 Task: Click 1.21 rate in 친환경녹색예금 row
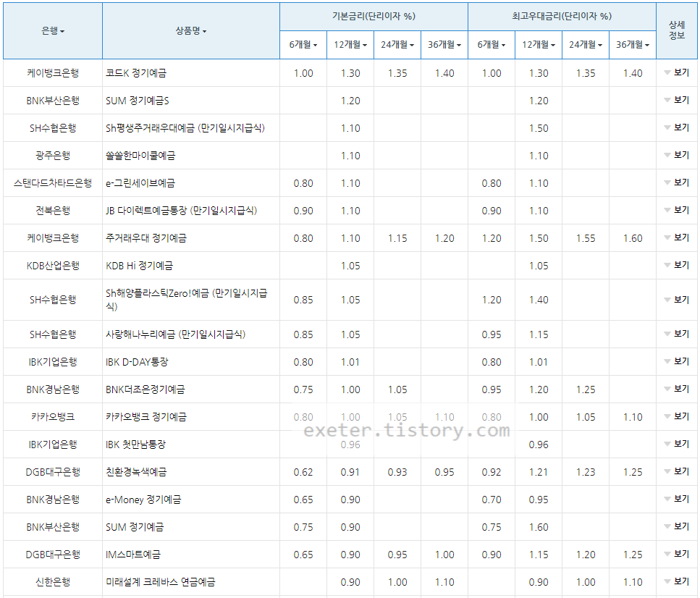[x=539, y=472]
